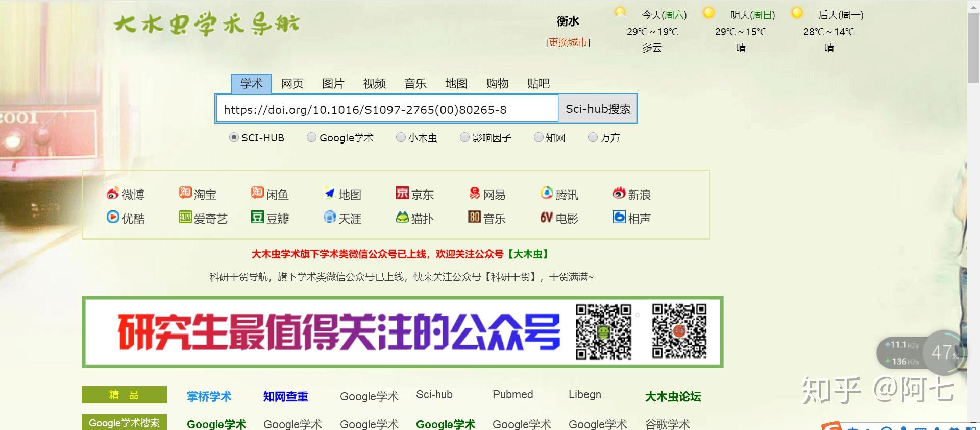Click the 衡水 city name
Image resolution: width=980 pixels, height=430 pixels.
(568, 21)
